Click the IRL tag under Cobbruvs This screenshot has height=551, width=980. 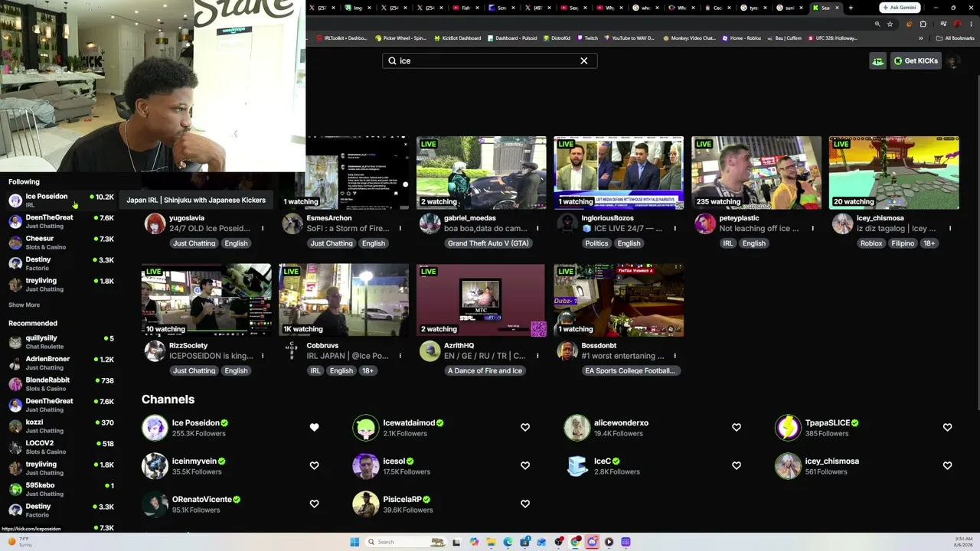tap(315, 371)
